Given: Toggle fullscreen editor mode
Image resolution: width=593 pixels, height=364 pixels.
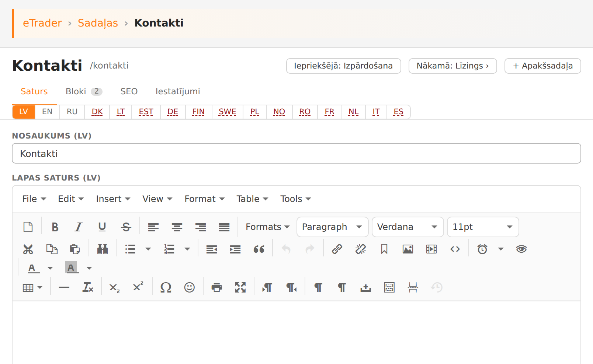Looking at the screenshot, I should coord(240,287).
